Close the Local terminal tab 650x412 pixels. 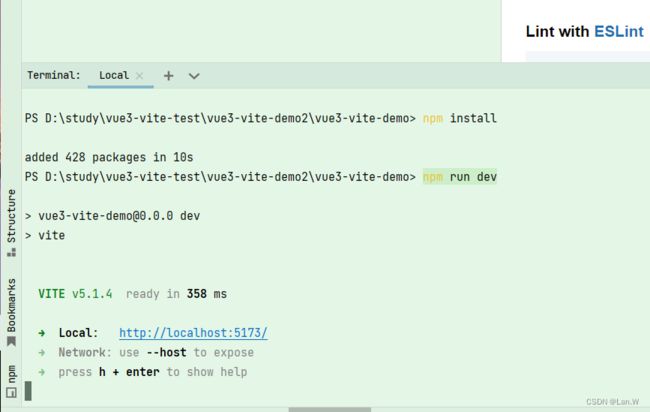click(x=140, y=76)
